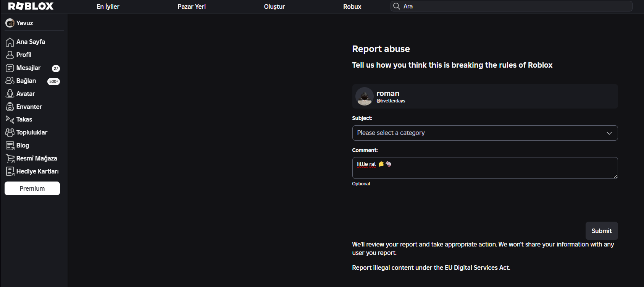Screen dimensions: 644x287
Task: Click the Takas trade icon
Action: pyautogui.click(x=10, y=120)
